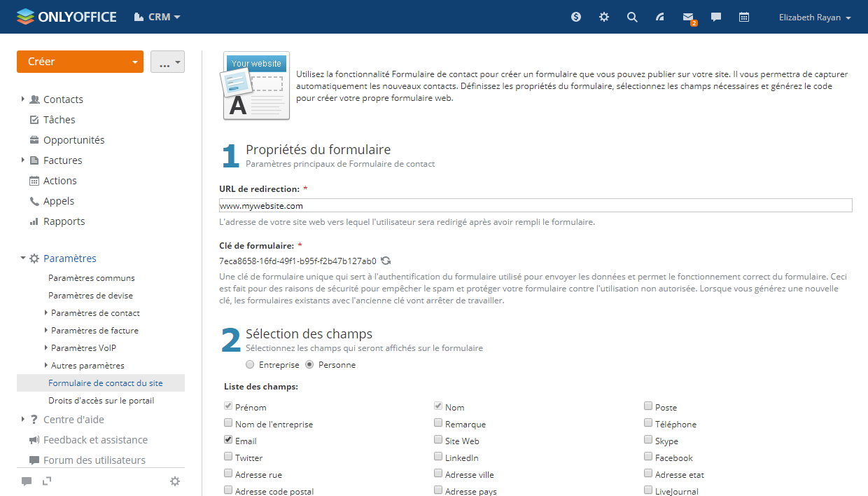This screenshot has width=868, height=496.
Task: Open the Calendar icon in header
Action: pos(744,18)
